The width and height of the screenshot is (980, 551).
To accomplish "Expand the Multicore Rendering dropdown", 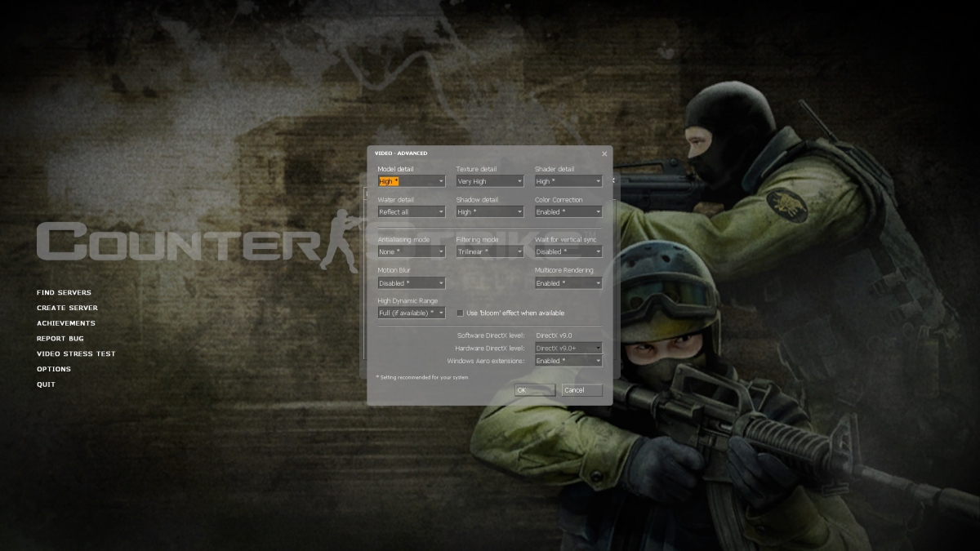I will pos(568,282).
